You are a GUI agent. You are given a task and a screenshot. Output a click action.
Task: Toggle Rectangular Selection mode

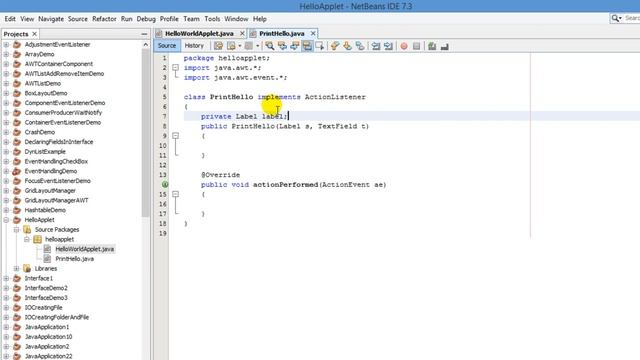pos(320,46)
